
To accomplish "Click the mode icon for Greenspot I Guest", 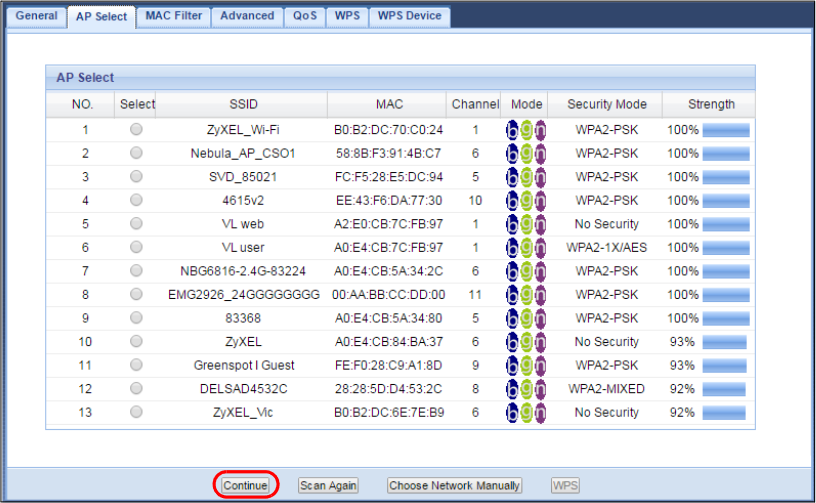I will coord(526,365).
